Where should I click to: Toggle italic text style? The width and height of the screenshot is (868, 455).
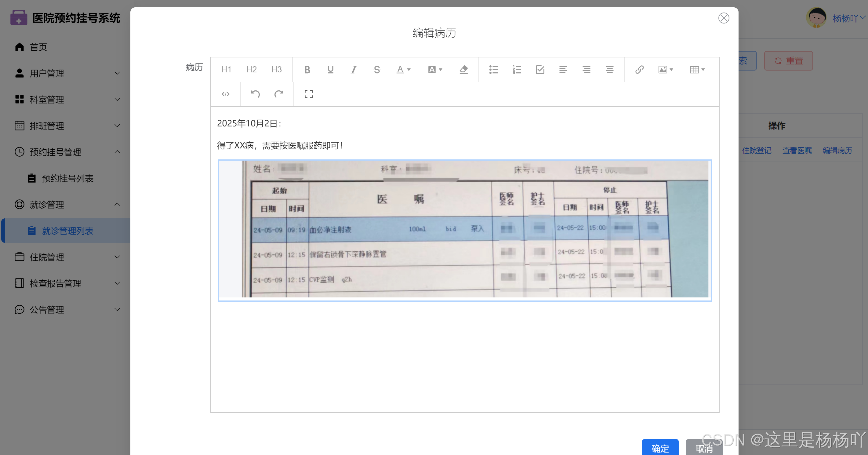pyautogui.click(x=354, y=70)
